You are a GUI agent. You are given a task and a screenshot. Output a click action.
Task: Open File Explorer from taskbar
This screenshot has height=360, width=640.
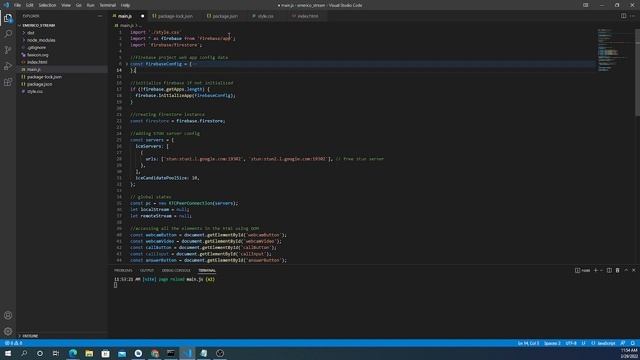(89, 353)
